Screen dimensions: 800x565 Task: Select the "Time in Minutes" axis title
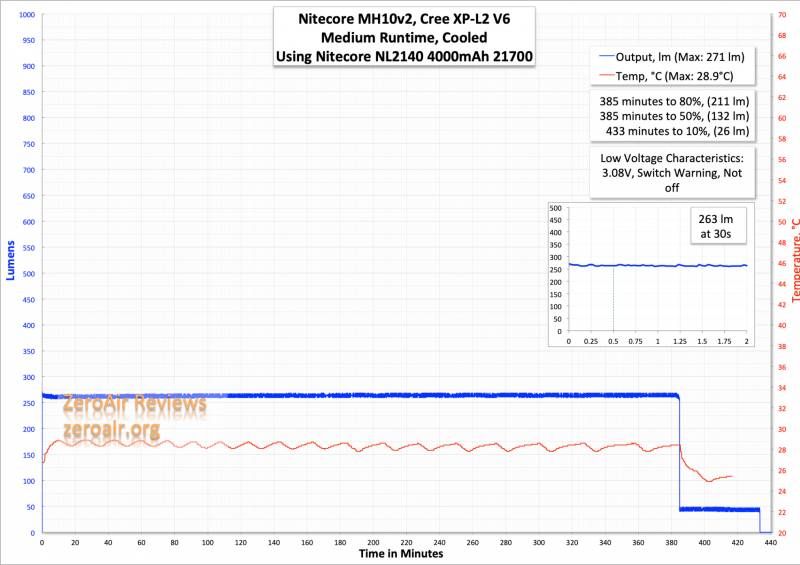tap(401, 554)
